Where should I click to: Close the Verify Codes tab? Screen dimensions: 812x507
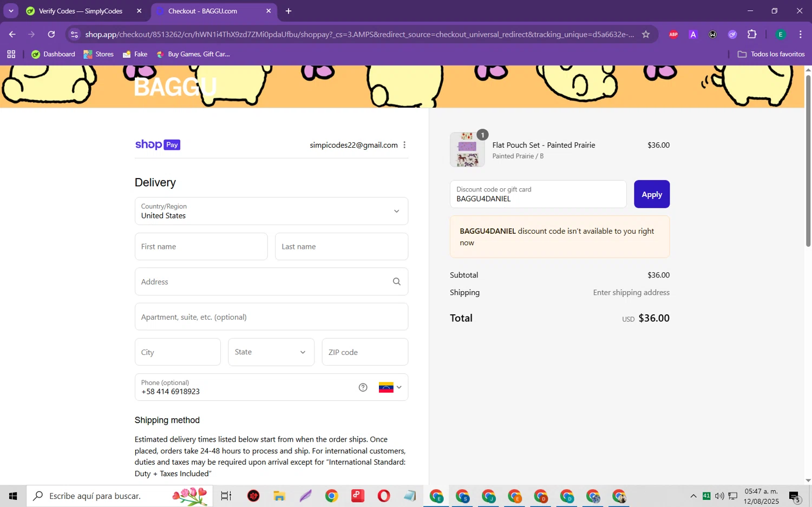(x=139, y=11)
